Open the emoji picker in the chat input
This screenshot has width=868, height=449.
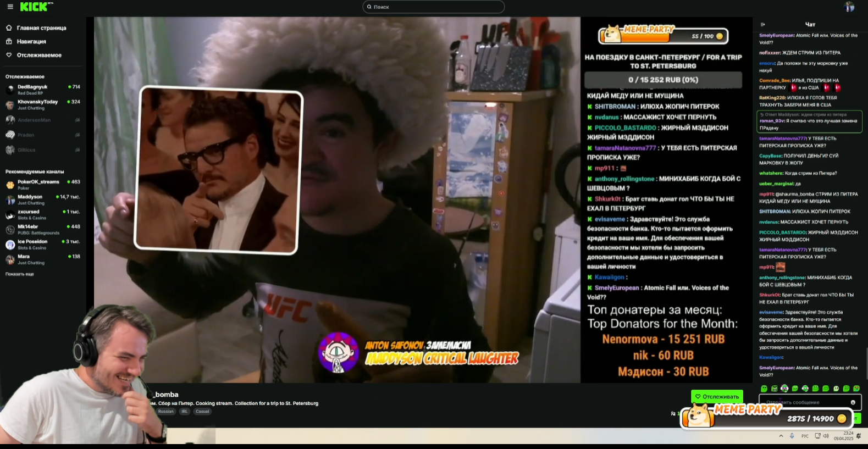[x=853, y=402]
